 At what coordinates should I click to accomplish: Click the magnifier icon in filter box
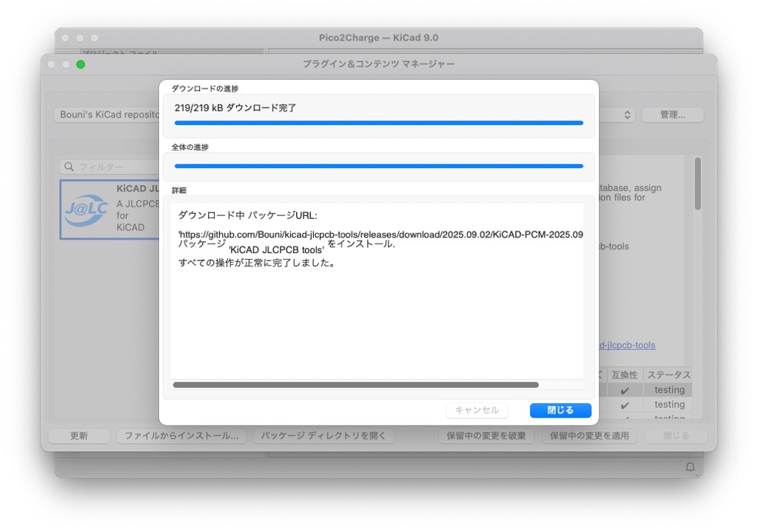(x=69, y=167)
